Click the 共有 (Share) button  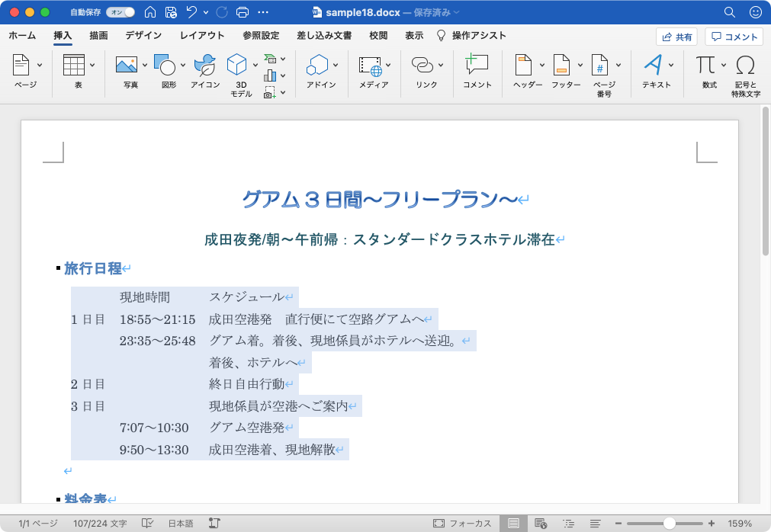677,37
